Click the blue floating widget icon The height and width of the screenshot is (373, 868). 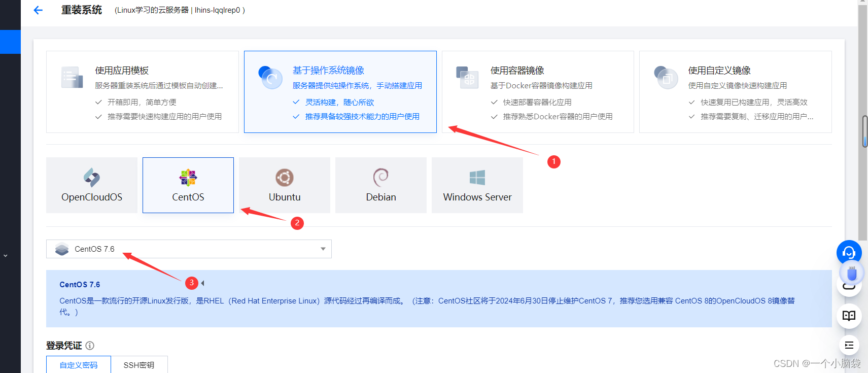click(x=852, y=273)
